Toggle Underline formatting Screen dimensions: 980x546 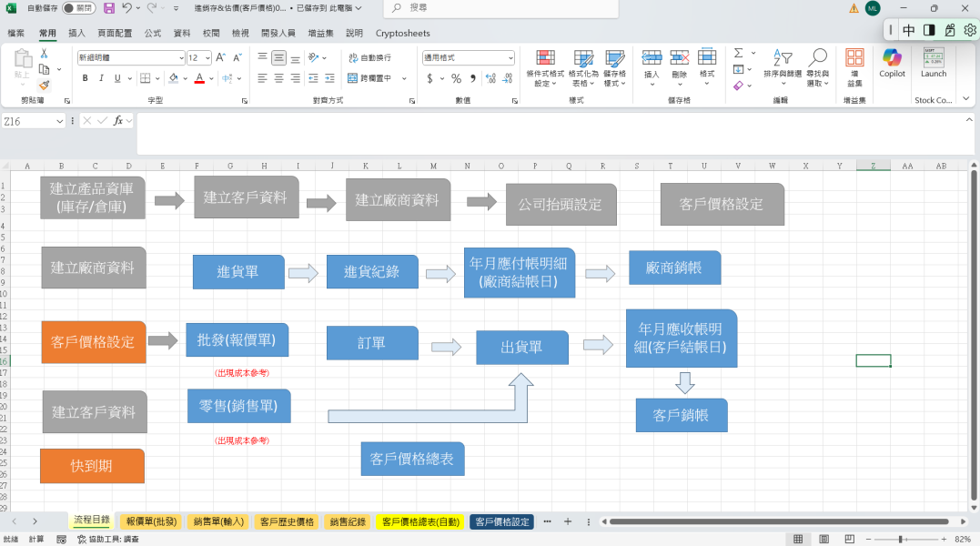coord(116,78)
